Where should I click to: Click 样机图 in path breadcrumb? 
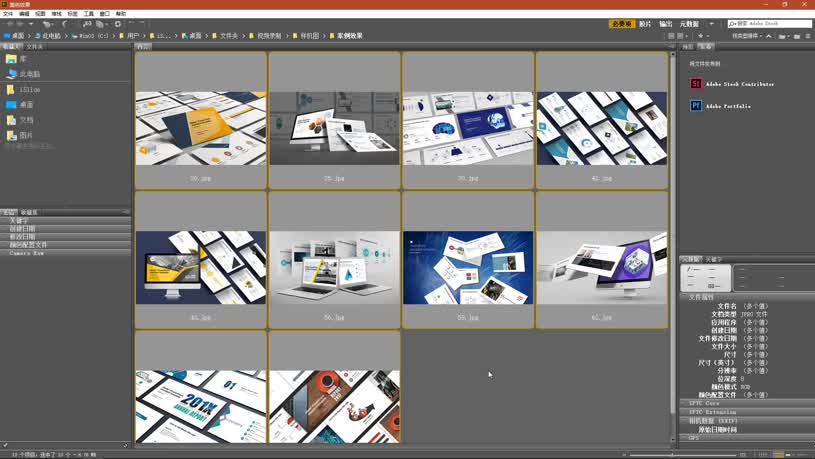point(306,36)
